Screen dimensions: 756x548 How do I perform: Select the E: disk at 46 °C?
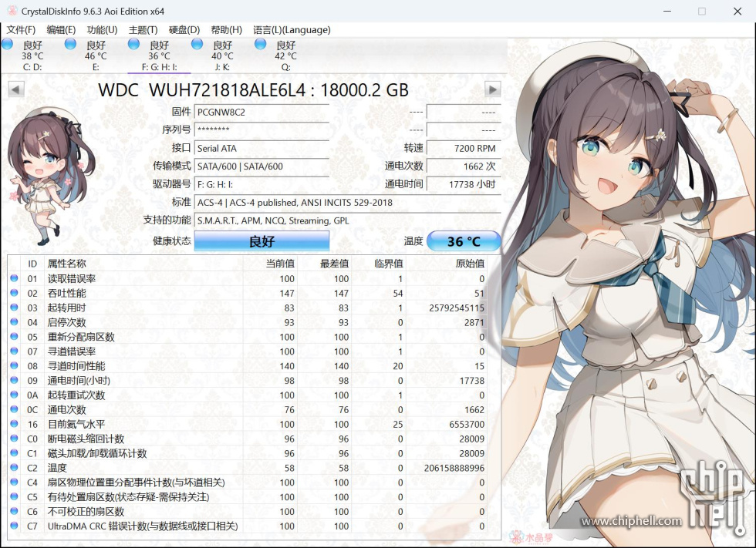click(x=96, y=55)
